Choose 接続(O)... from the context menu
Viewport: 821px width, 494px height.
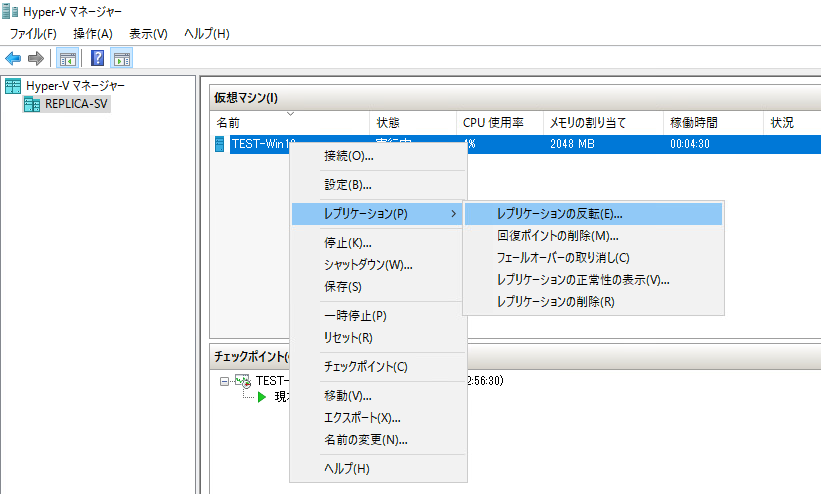[378, 156]
